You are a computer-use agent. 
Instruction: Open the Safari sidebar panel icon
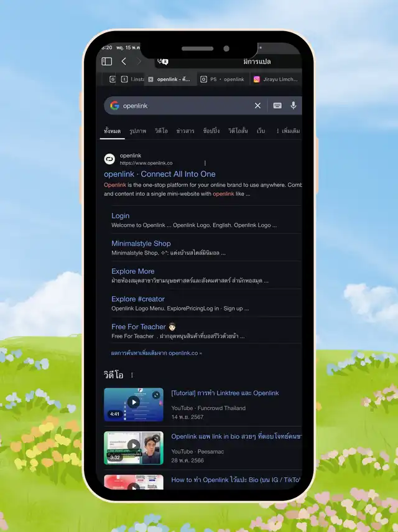[106, 61]
